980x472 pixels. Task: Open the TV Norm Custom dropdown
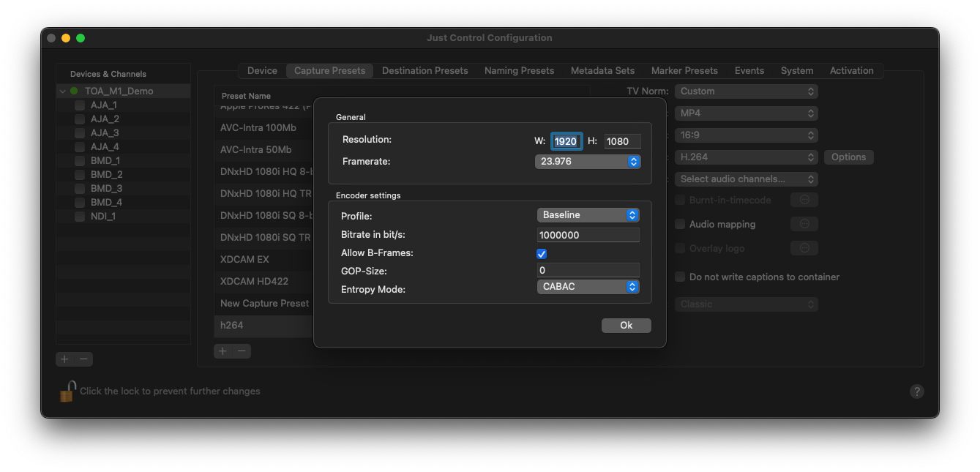click(x=746, y=91)
